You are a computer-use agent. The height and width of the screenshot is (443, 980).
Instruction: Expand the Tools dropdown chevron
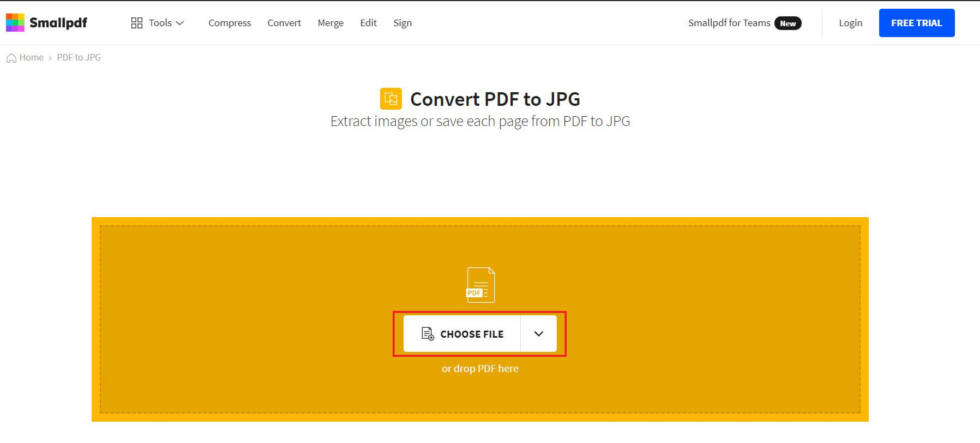[179, 23]
